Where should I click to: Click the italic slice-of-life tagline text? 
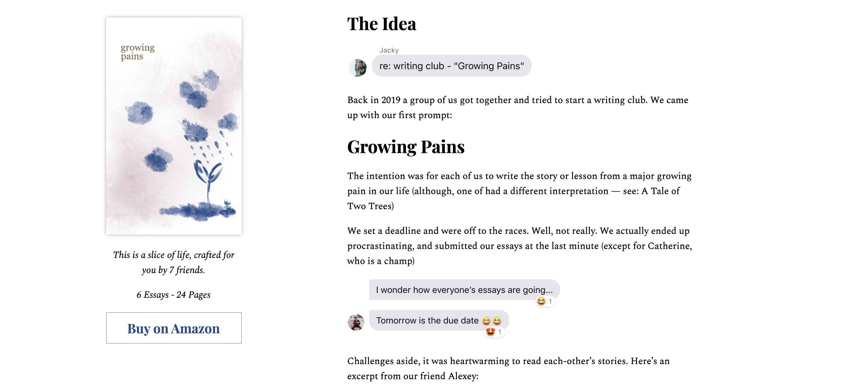coord(174,262)
